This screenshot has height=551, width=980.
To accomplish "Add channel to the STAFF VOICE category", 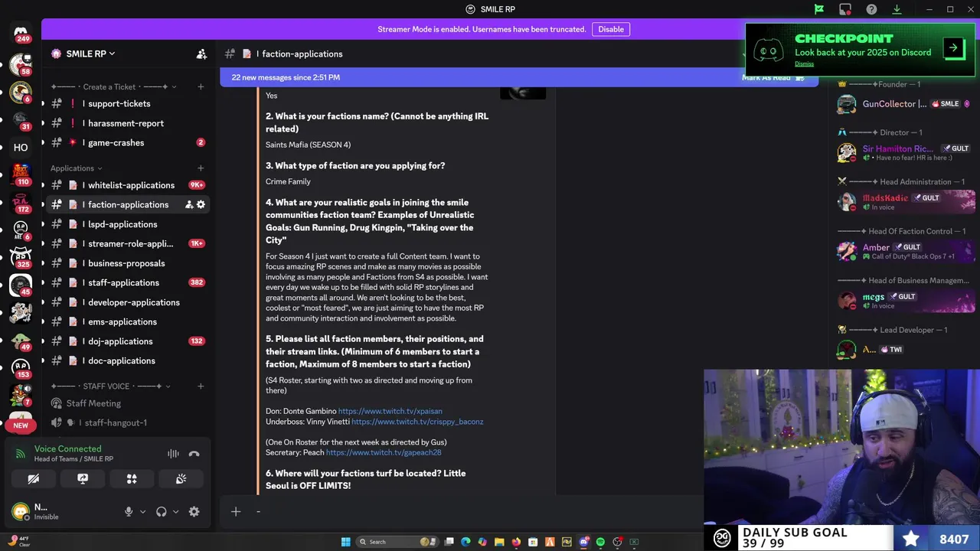I will click(201, 386).
